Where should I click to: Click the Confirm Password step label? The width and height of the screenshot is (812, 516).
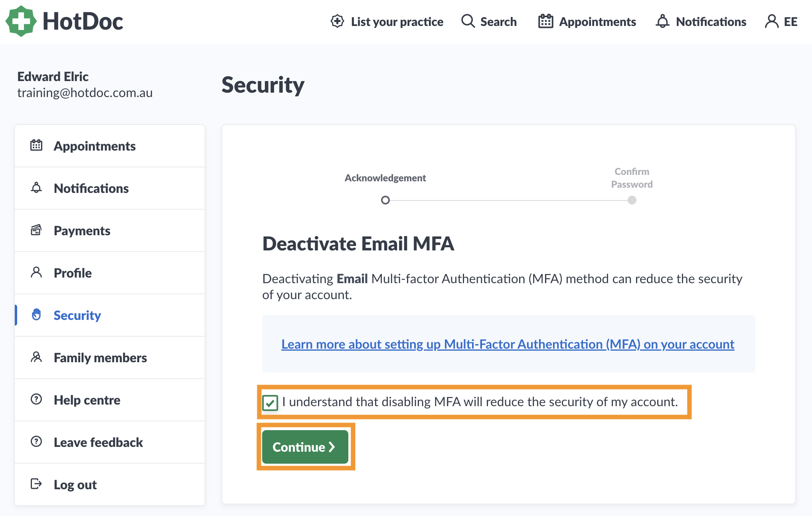[x=632, y=178]
